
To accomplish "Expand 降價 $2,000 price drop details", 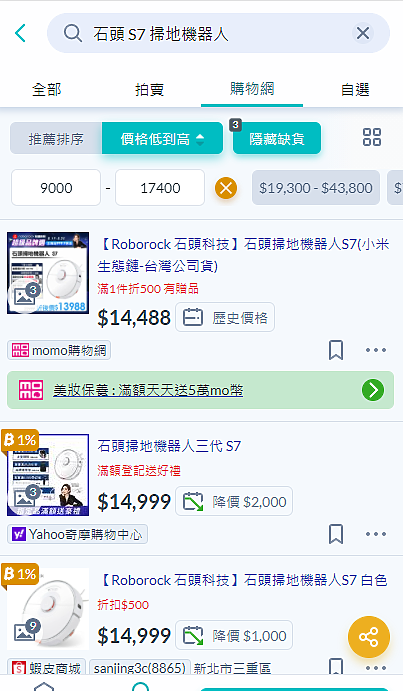I will click(234, 502).
